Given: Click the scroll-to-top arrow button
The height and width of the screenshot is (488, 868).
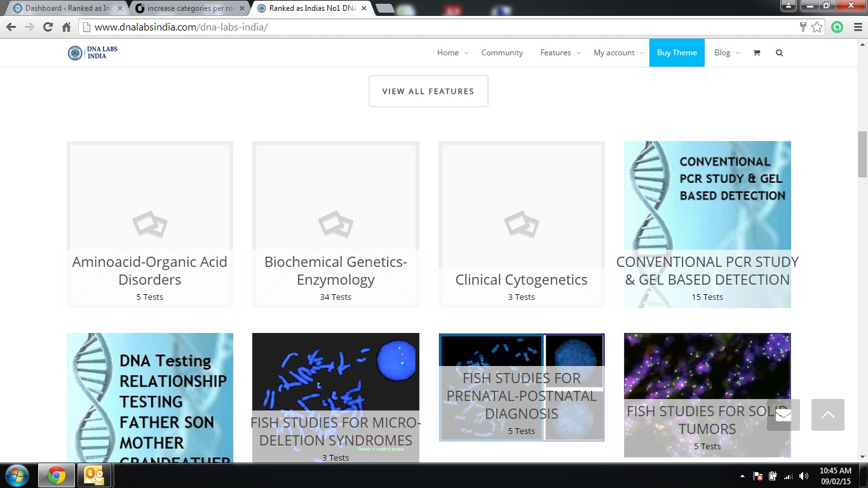Looking at the screenshot, I should 827,415.
